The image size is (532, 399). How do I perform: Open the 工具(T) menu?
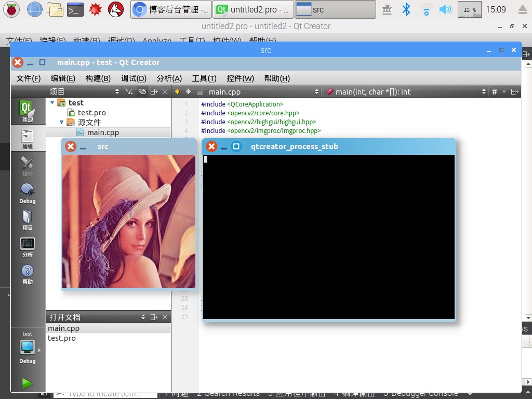point(204,78)
